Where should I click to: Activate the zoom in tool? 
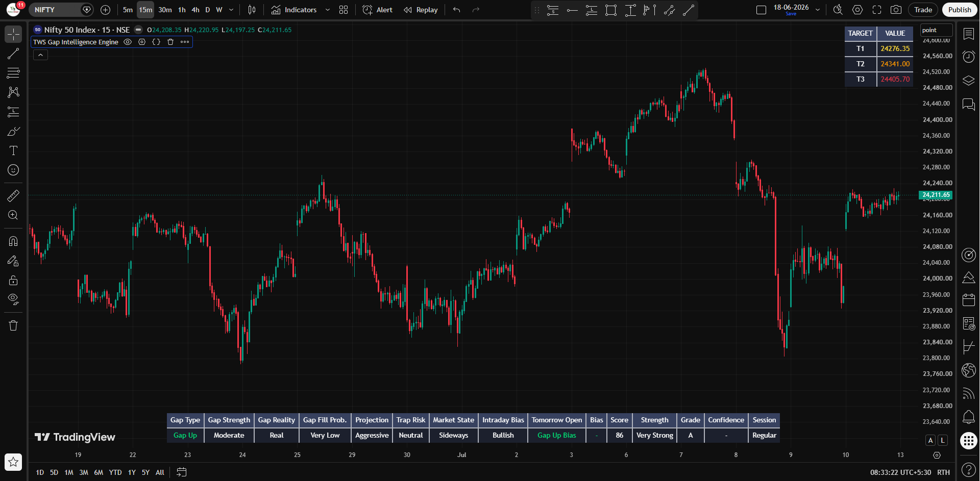pyautogui.click(x=13, y=215)
